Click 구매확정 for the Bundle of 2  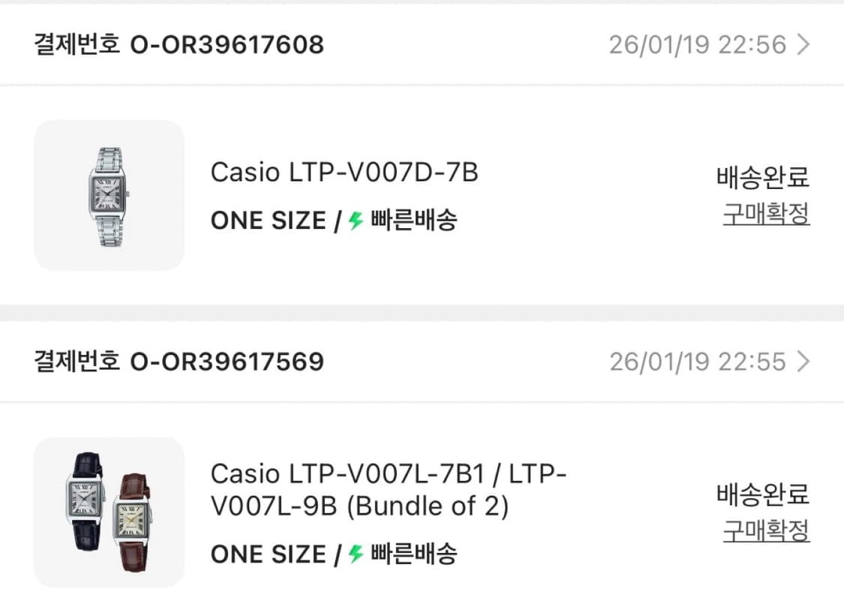pos(766,532)
